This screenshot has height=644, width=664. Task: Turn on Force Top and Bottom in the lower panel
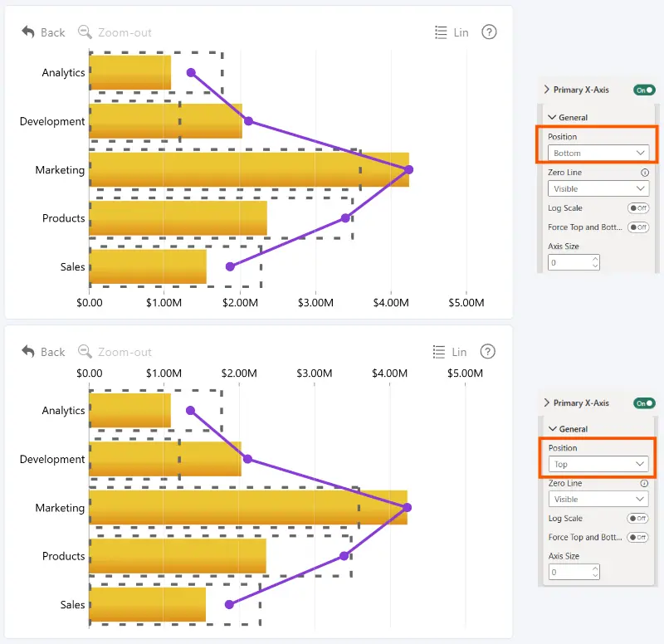[637, 537]
